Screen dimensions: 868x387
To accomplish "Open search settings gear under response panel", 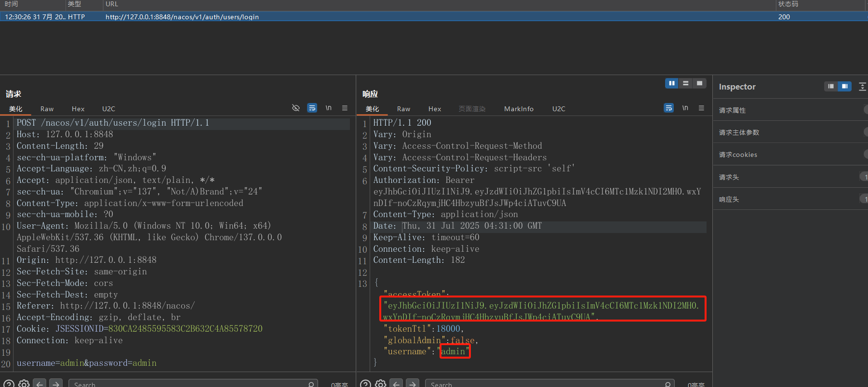I will pos(380,384).
